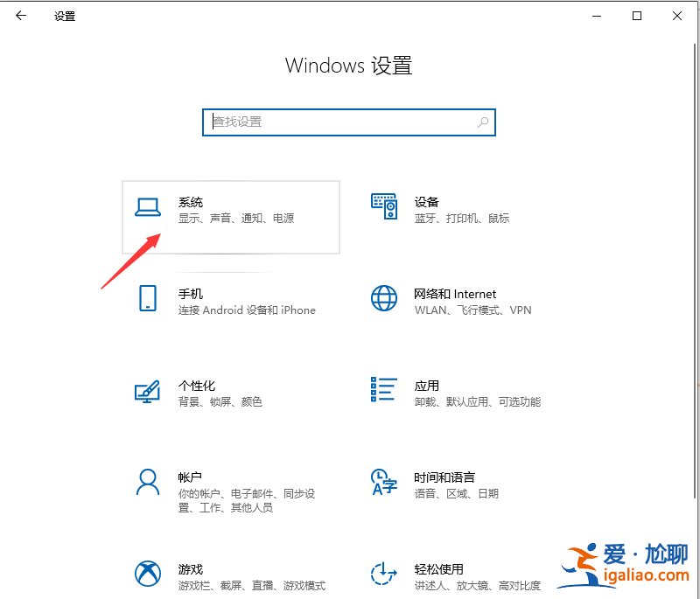Open 网络和 Internet via the globe icon
700x599 pixels.
point(384,300)
